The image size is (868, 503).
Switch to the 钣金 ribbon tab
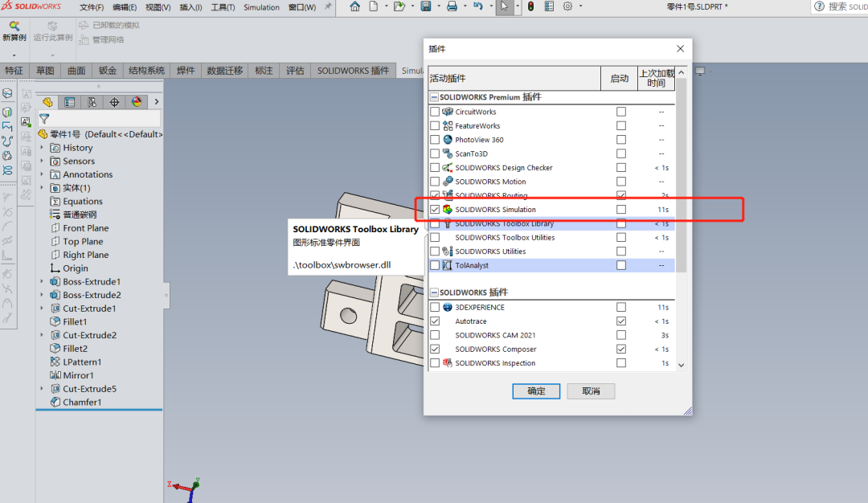click(108, 71)
